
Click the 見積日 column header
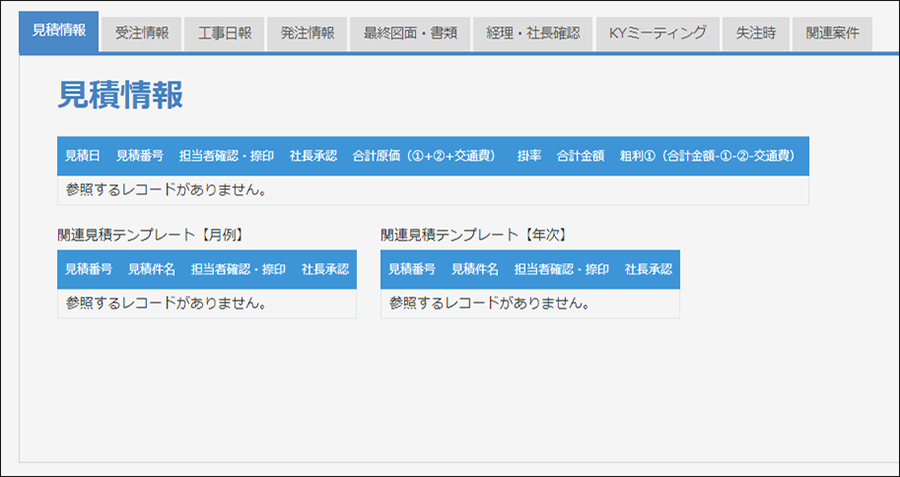click(x=83, y=156)
